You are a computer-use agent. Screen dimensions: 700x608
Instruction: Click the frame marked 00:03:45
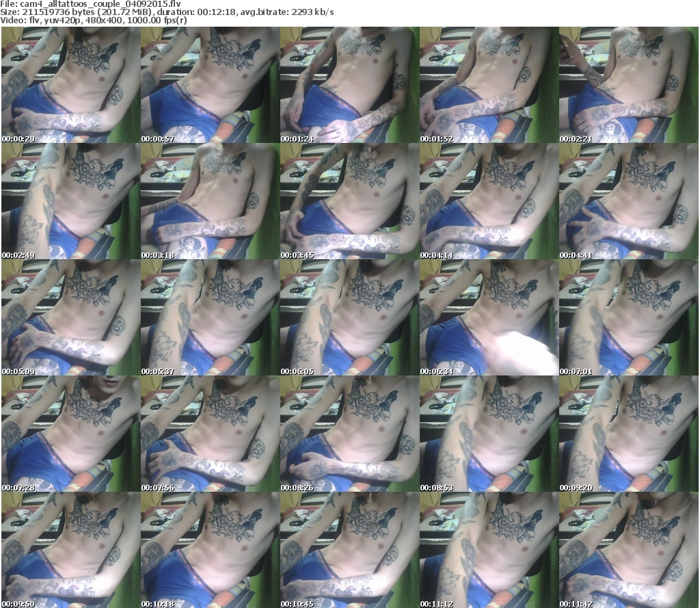[x=350, y=201]
